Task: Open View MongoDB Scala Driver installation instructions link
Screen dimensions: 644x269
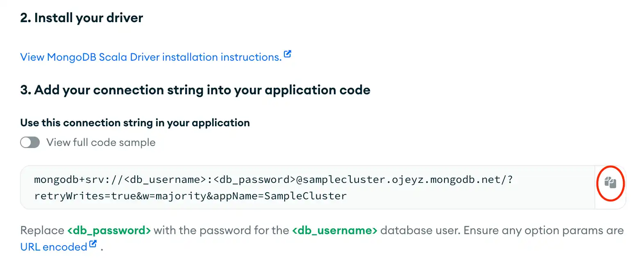Action: [x=151, y=57]
